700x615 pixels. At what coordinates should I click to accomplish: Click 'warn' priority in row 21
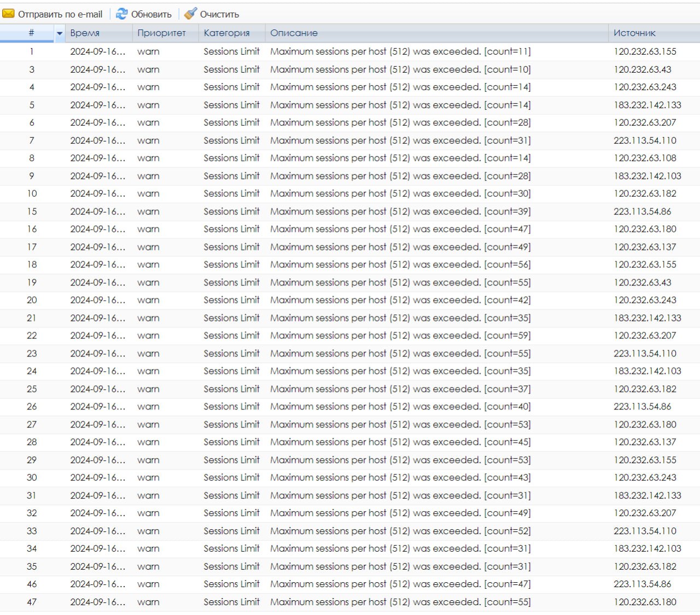[148, 318]
